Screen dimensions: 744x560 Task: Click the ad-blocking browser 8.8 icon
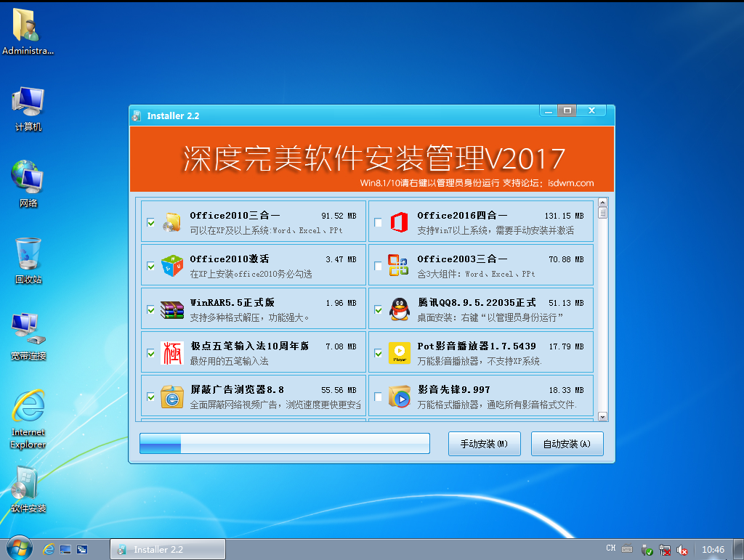pos(171,397)
